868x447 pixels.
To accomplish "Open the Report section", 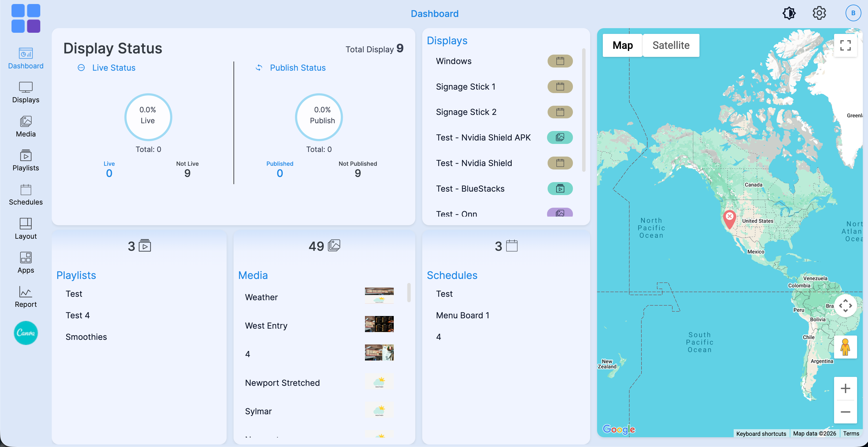I will click(x=26, y=297).
